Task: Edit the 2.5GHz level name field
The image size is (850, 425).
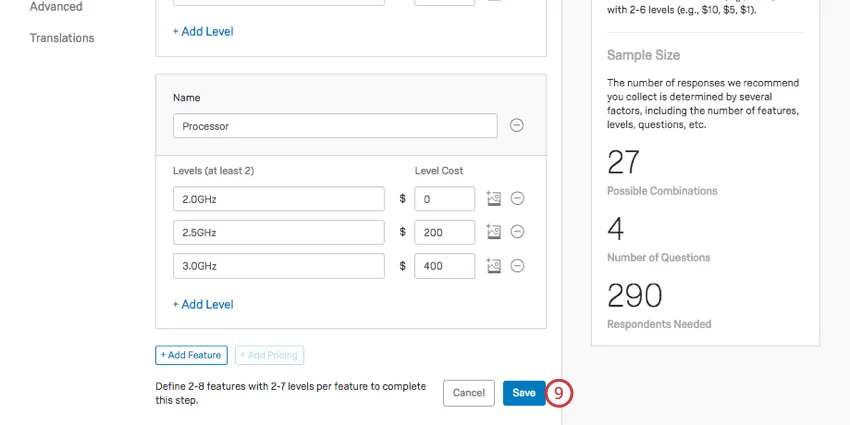Action: (x=279, y=232)
